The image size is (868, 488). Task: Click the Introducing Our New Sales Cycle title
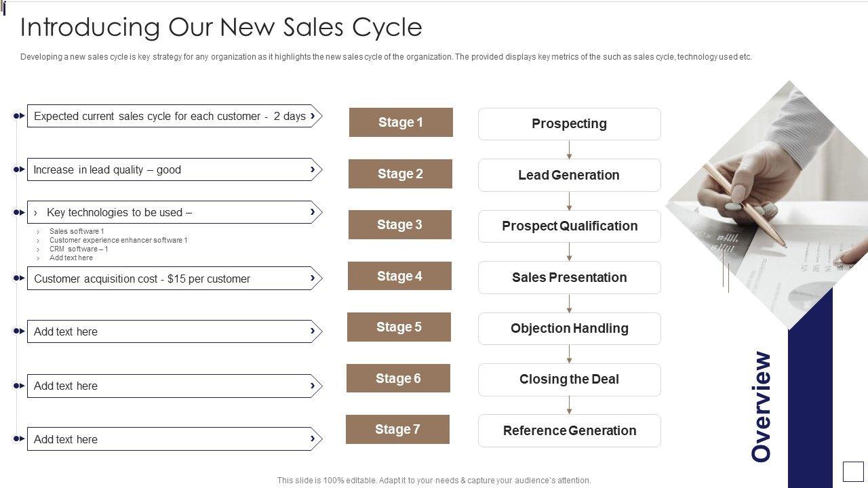pos(221,27)
